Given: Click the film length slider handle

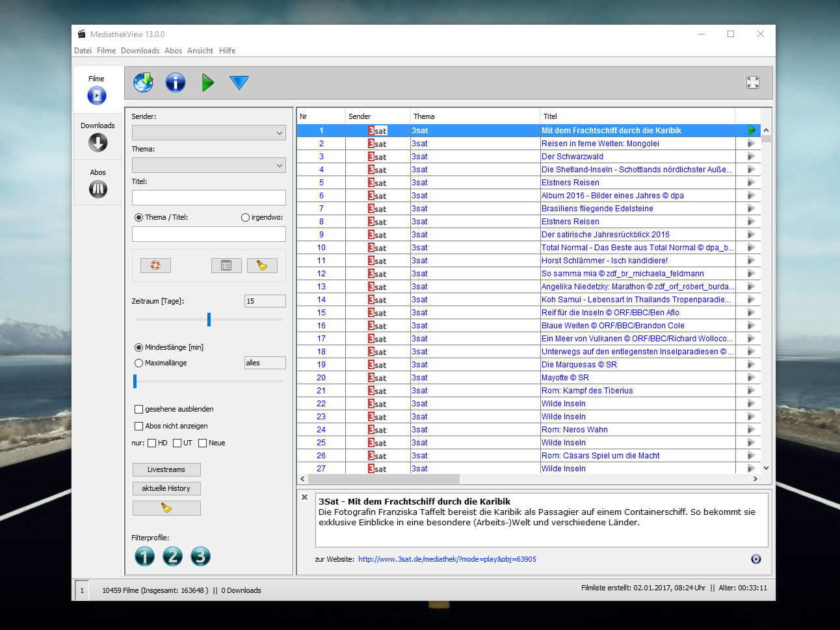Looking at the screenshot, I should click(135, 381).
